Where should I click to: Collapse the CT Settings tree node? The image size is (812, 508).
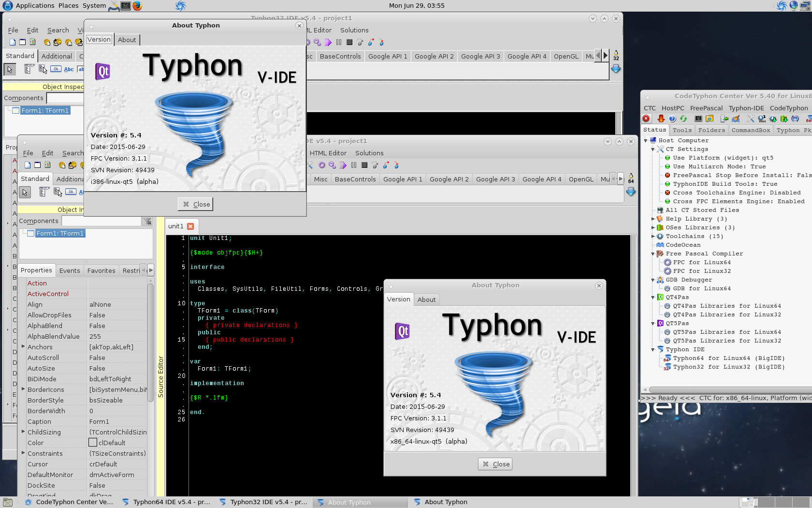[653, 149]
